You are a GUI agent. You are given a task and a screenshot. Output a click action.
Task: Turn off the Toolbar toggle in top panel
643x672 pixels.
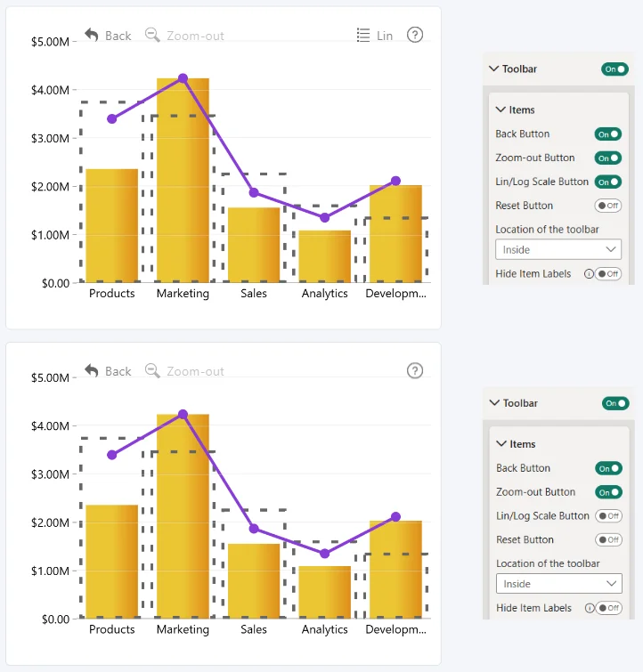point(615,69)
